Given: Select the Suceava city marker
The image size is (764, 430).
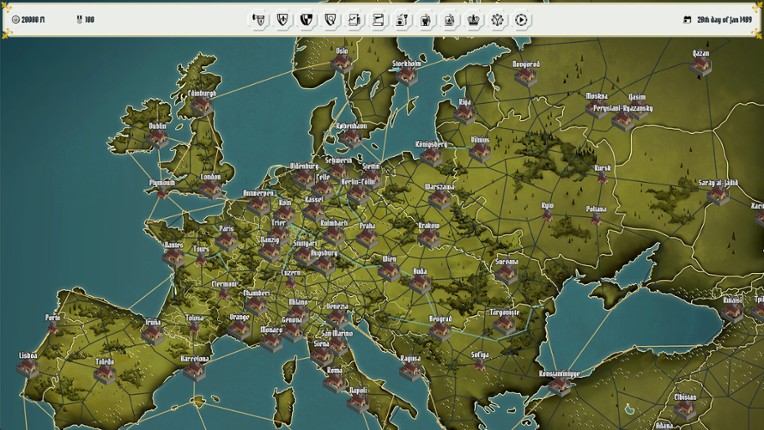Looking at the screenshot, I should (507, 274).
